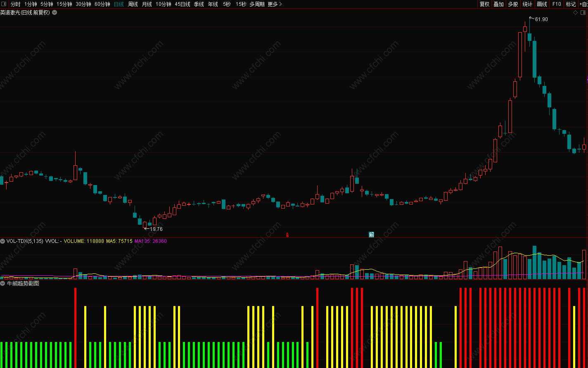
Task: Expand the 牛熊趋势副图 indicator dropdown arrow
Action: tap(2, 283)
